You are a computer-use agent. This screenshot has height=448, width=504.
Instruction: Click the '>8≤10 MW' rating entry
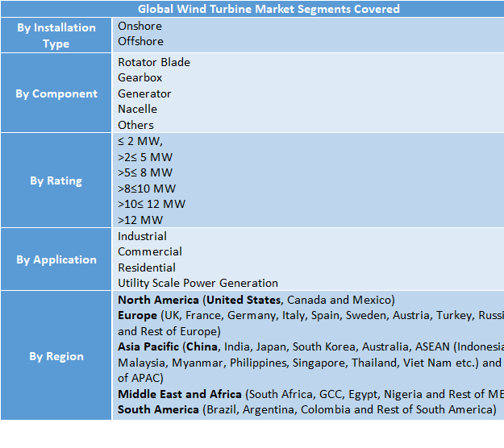(147, 189)
